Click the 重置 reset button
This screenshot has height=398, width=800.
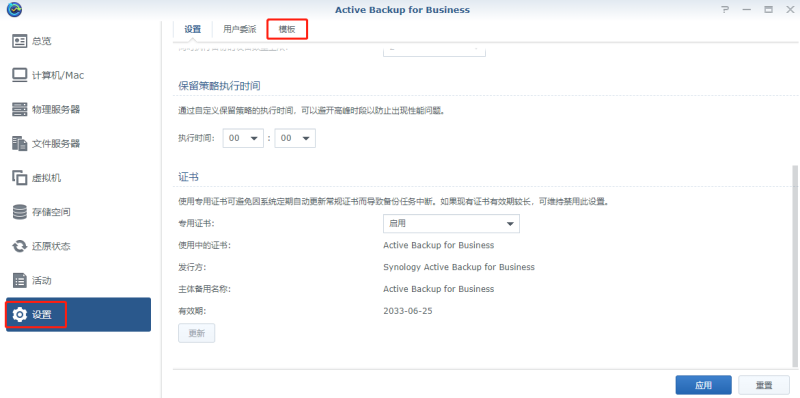click(764, 385)
